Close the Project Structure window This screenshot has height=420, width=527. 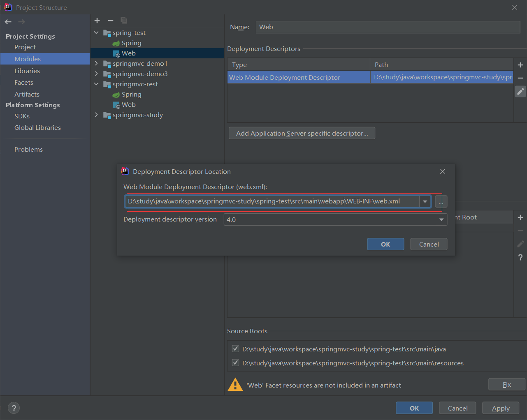click(x=515, y=7)
